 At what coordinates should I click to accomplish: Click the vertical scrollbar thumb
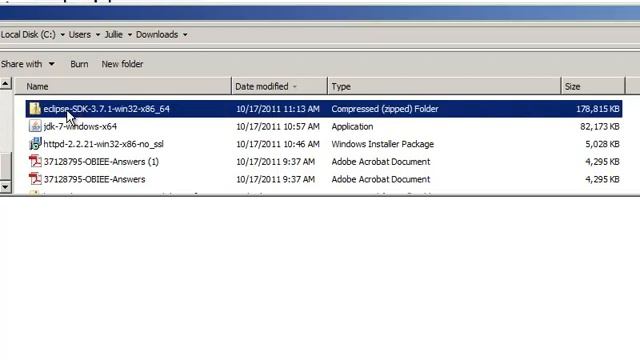5,166
